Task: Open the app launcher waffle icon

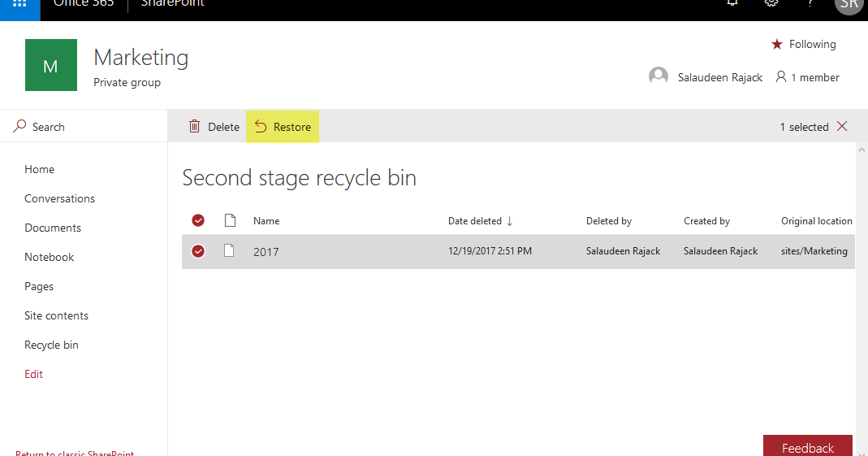Action: [20, 4]
